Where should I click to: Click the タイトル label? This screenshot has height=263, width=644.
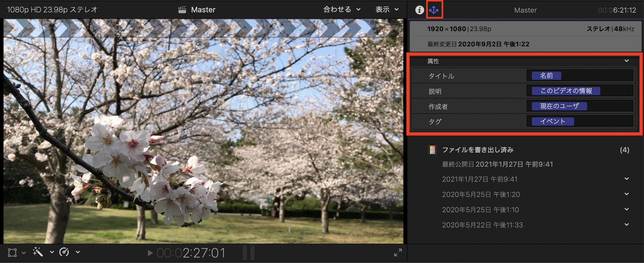(441, 76)
